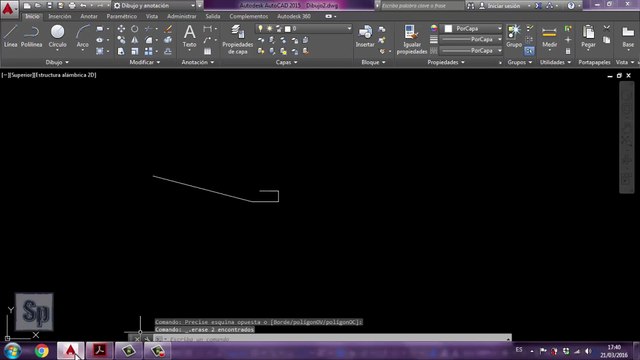Click Estructura alámbrica 2D visual style control
The image size is (640, 360).
(x=66, y=75)
